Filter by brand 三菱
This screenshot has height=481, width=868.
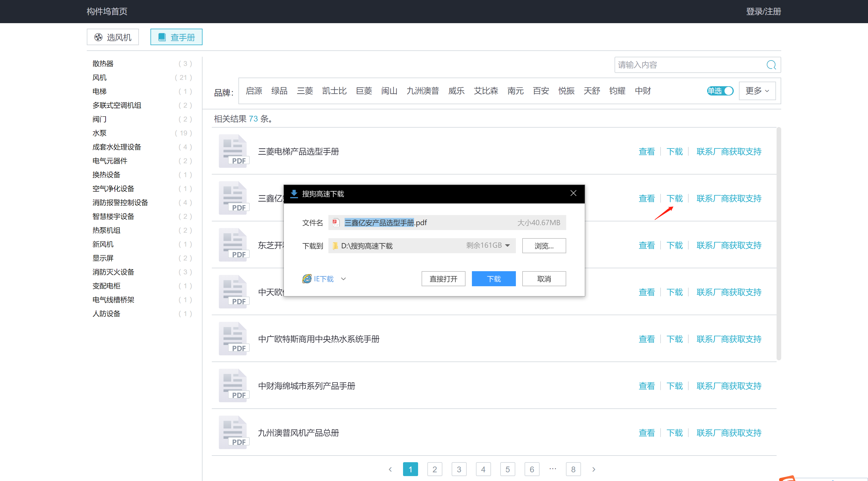[305, 91]
